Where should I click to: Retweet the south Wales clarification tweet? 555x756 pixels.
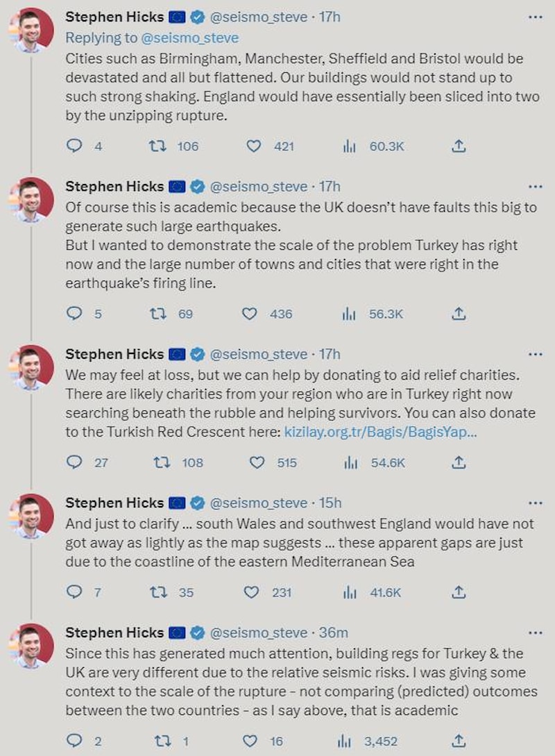(157, 592)
